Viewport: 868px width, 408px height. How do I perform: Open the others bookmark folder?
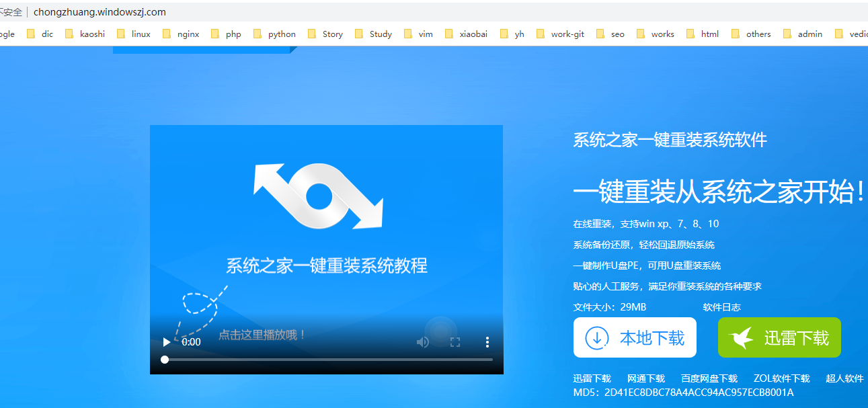[x=751, y=34]
